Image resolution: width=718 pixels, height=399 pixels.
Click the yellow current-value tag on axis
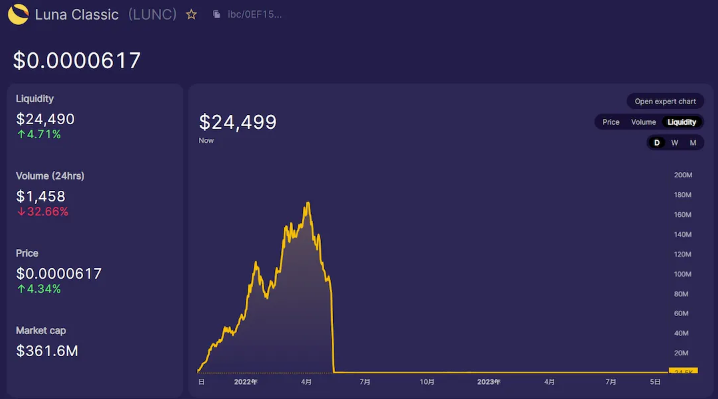coord(683,371)
